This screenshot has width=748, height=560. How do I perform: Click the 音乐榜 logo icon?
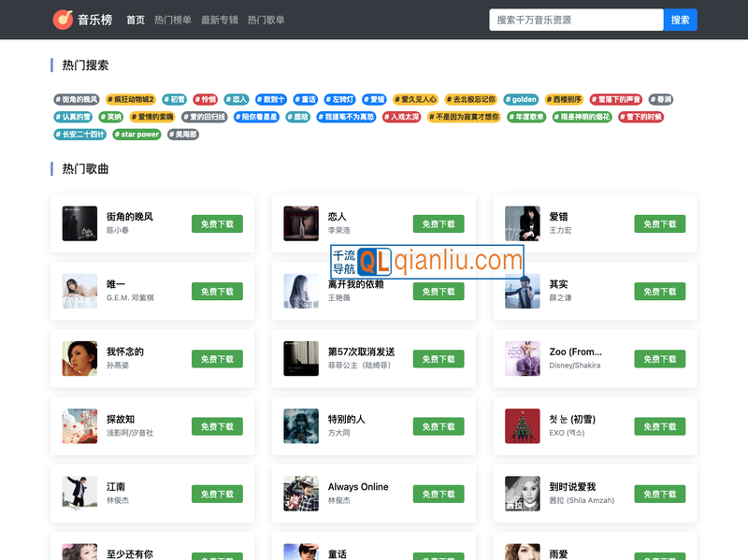pos(63,20)
